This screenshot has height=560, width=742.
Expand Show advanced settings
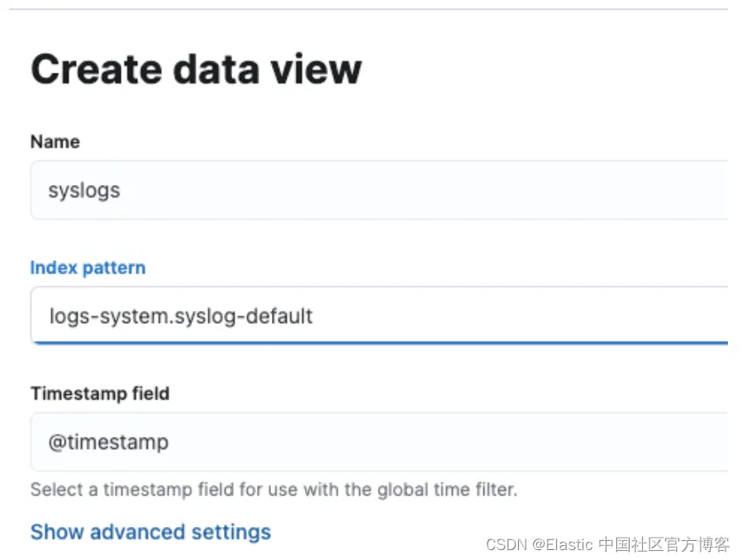click(x=150, y=532)
